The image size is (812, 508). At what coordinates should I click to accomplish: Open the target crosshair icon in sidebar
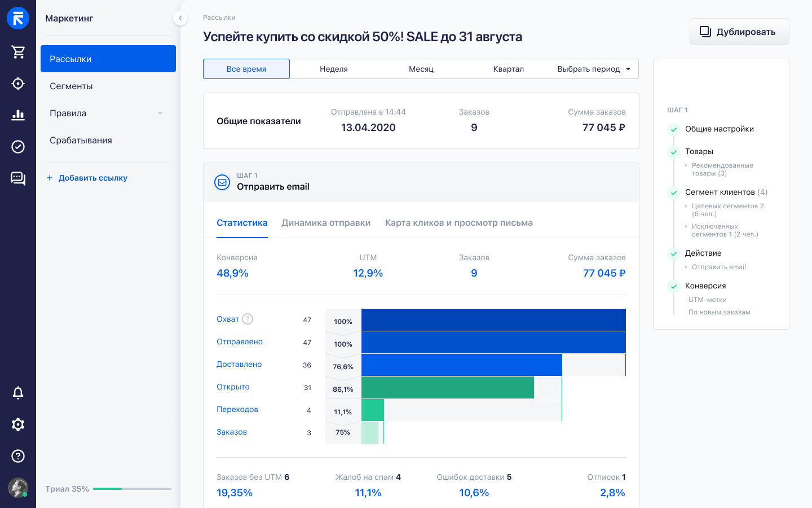18,84
